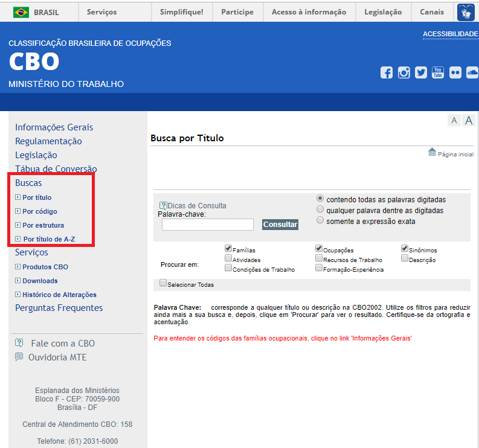
Task: Click the Página inicial home icon
Action: coord(432,153)
